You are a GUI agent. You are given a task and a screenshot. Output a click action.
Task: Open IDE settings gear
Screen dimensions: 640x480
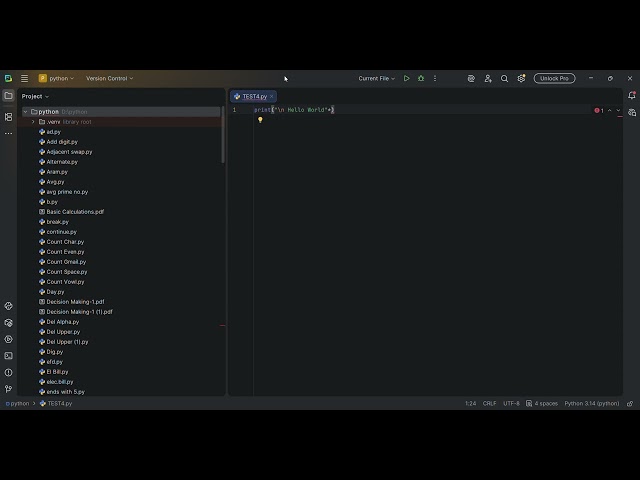pos(521,78)
